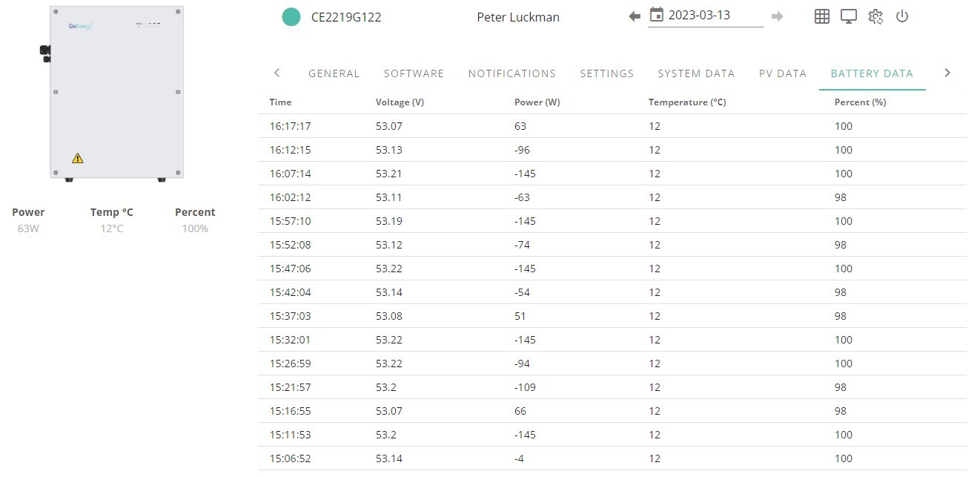This screenshot has height=477, width=980.
Task: Click the 2023-03-13 date field
Action: [706, 16]
